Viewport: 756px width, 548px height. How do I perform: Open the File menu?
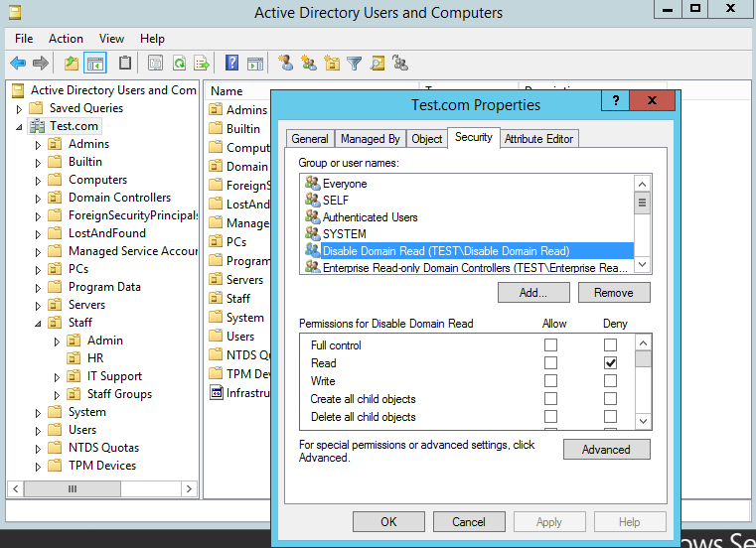point(24,39)
